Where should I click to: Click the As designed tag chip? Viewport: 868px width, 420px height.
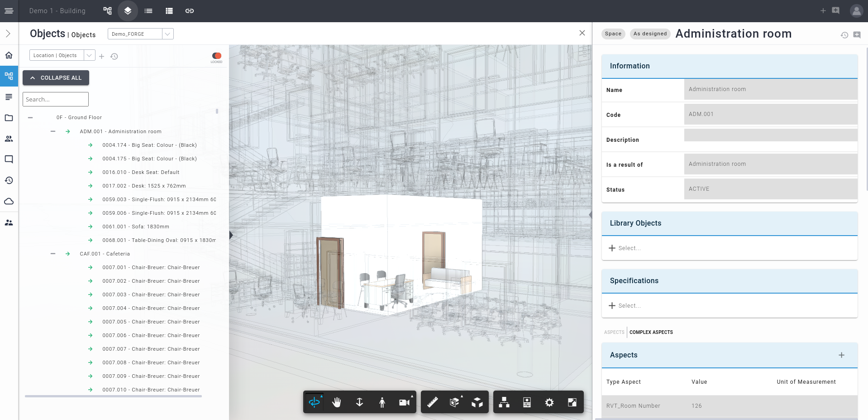(x=650, y=34)
